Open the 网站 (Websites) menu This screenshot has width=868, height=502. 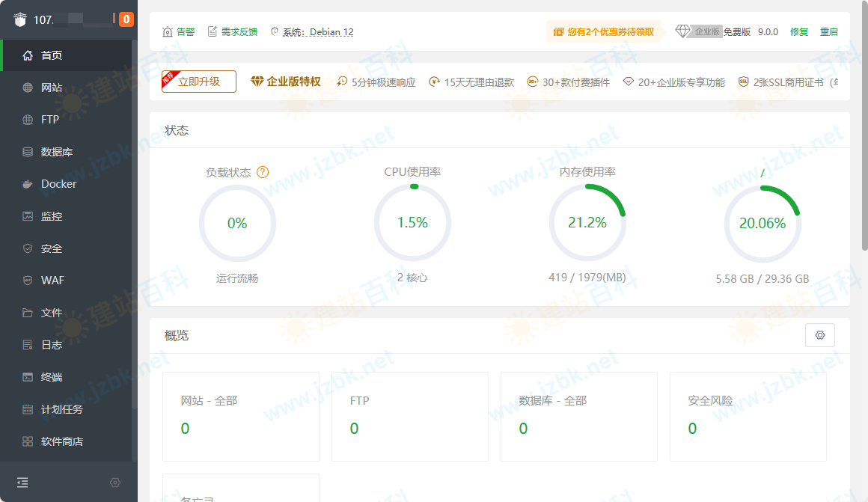tap(52, 88)
